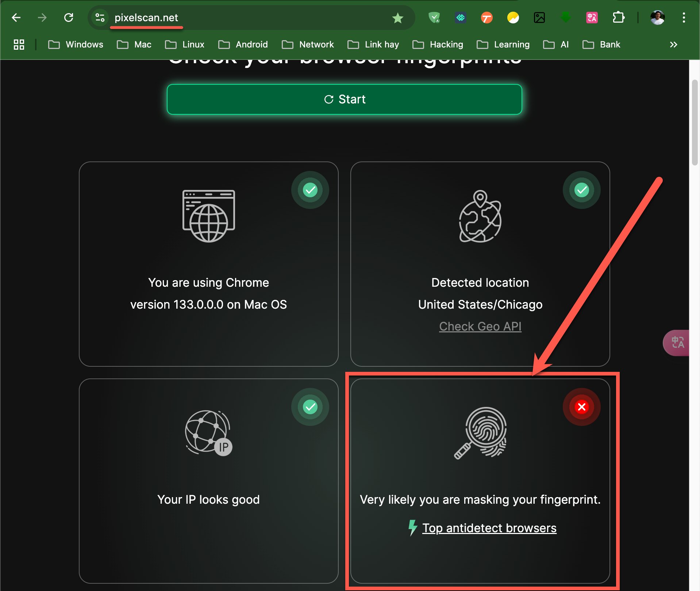Click the browser back arrow
Screen dimensions: 700x591
coord(16,18)
